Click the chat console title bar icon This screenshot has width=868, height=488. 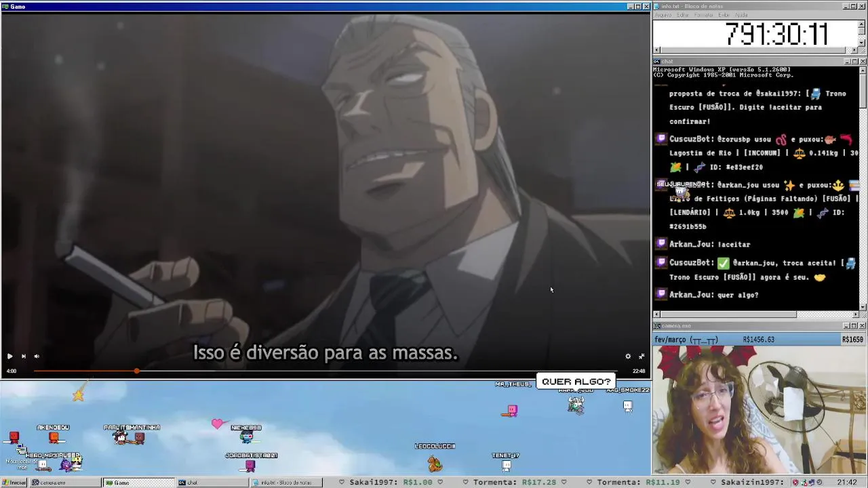[x=657, y=62]
